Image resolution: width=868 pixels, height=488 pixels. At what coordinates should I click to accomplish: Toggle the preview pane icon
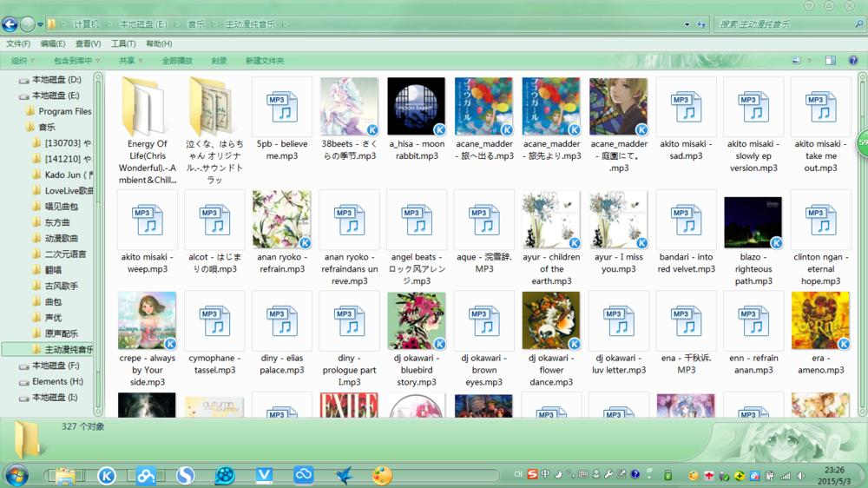tap(831, 61)
